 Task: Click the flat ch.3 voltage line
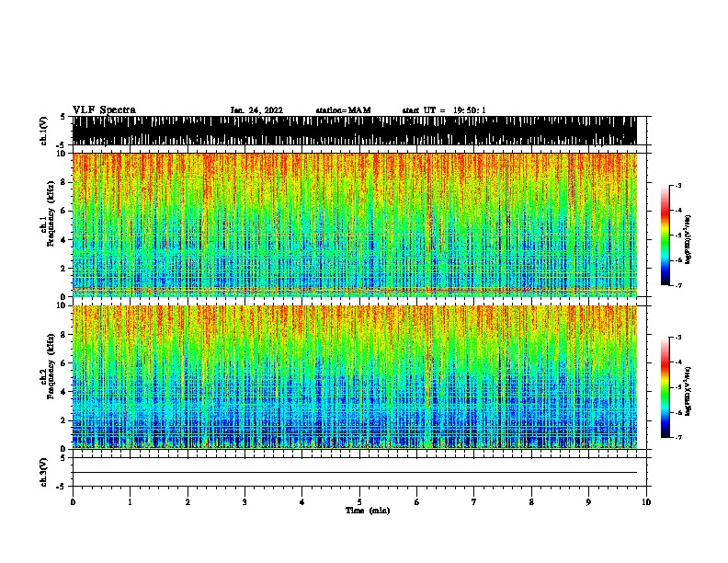(355, 473)
